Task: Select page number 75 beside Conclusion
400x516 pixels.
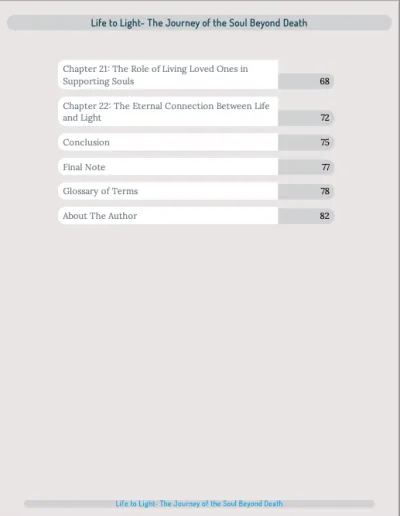Action: 325,142
